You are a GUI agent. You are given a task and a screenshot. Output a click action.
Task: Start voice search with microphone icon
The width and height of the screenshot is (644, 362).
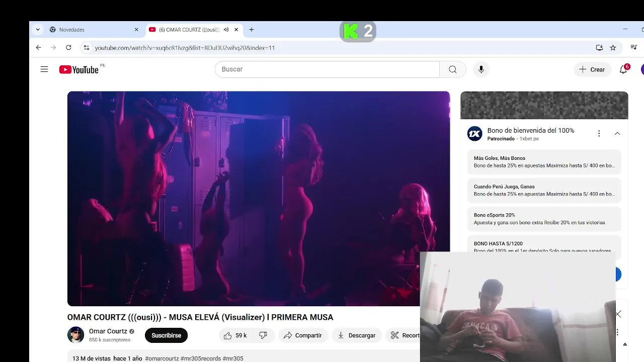[481, 69]
